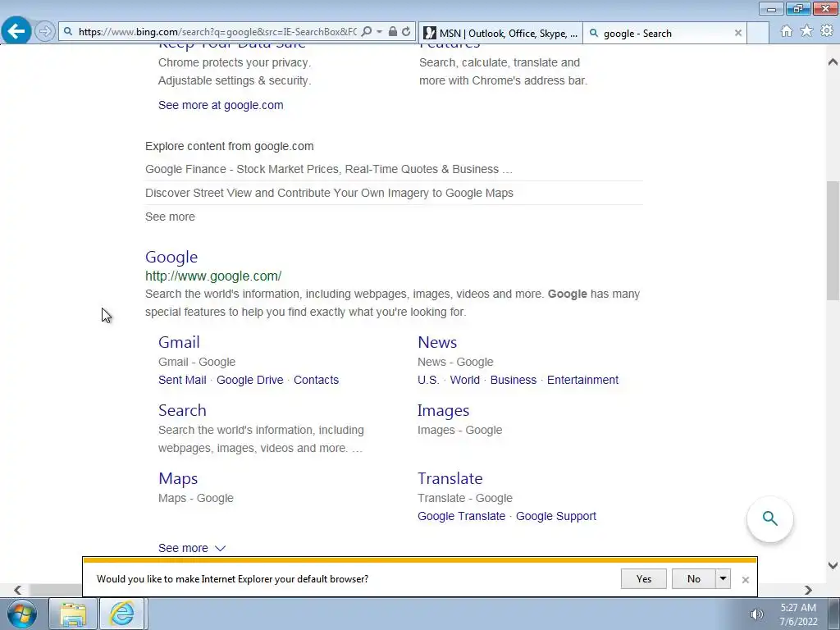Click the browser Back arrow button
Screen dimensions: 840x630
(16, 31)
